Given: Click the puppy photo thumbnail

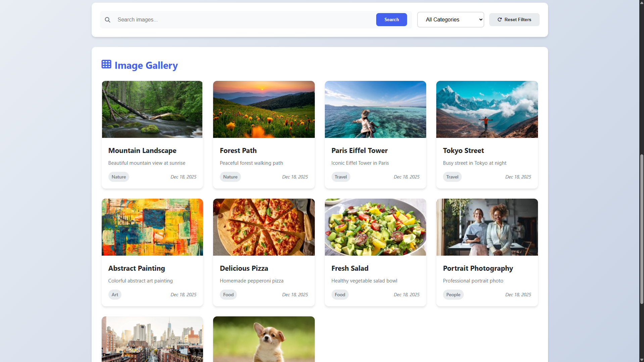Looking at the screenshot, I should (x=264, y=339).
